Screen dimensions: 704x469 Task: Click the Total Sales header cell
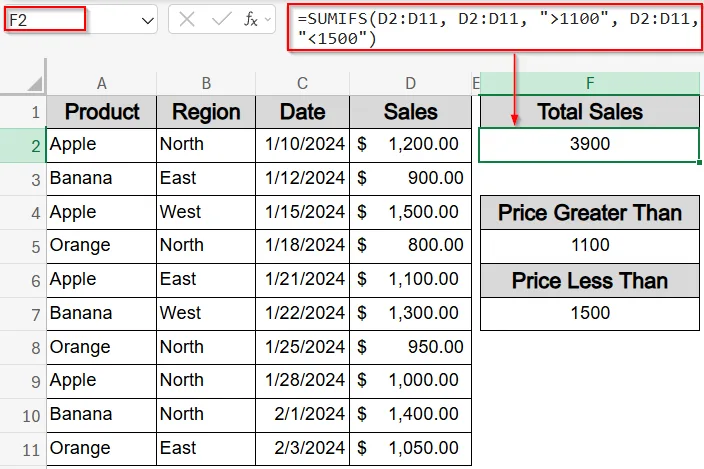[x=590, y=112]
